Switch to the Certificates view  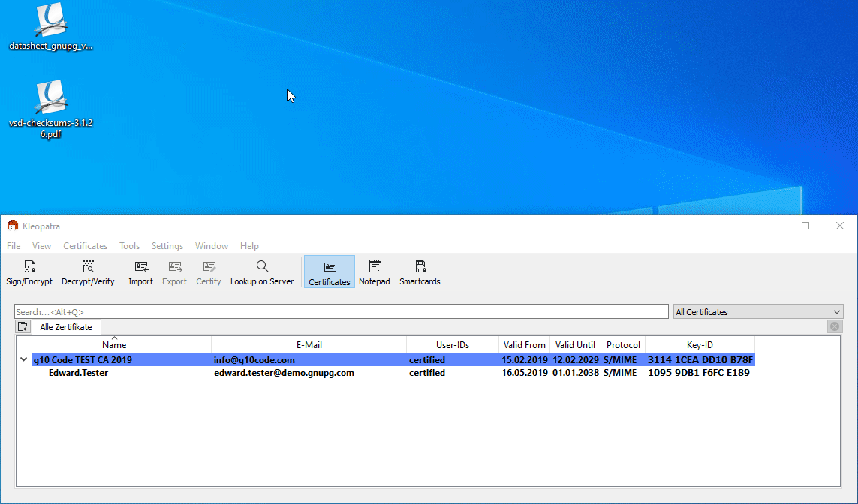coord(330,272)
